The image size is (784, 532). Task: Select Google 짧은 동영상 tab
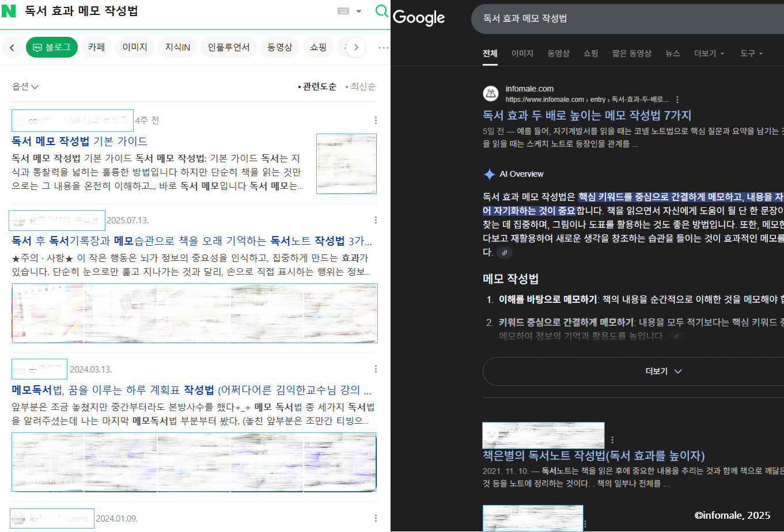tap(632, 54)
